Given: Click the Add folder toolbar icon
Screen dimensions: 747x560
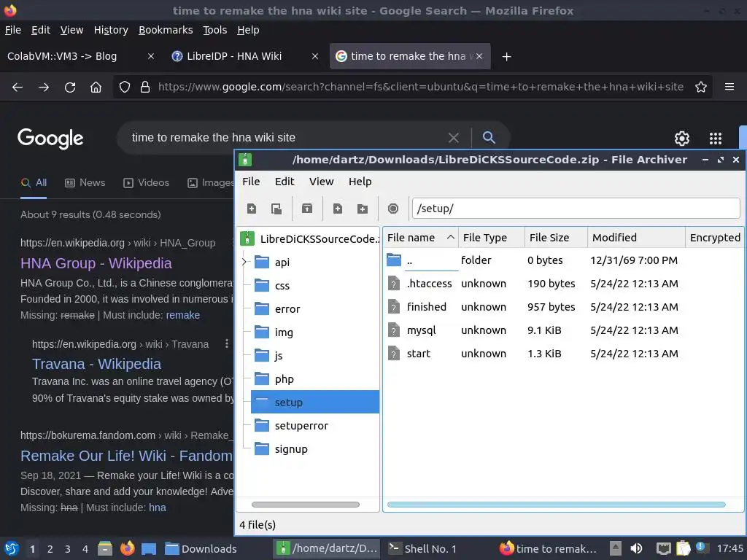Looking at the screenshot, I should tap(363, 209).
